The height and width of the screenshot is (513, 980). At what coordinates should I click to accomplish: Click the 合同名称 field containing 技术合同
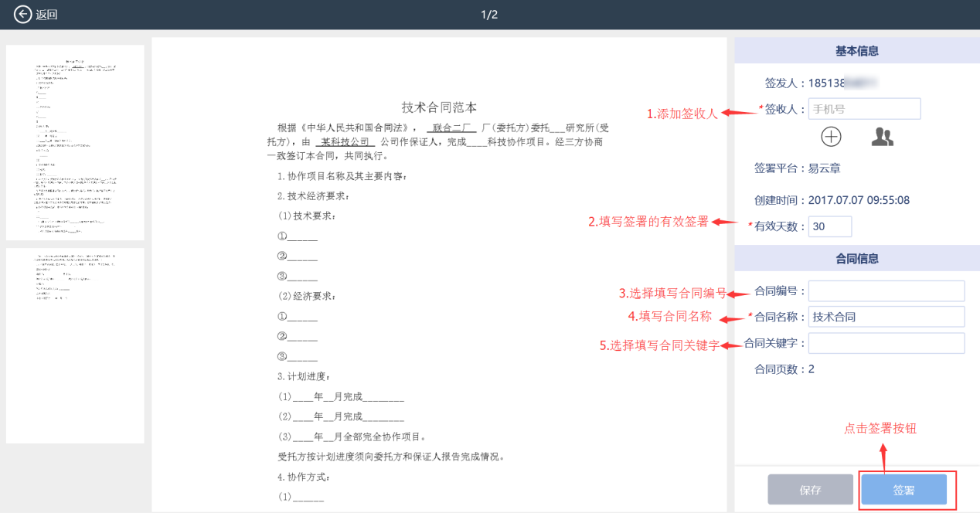coord(886,317)
